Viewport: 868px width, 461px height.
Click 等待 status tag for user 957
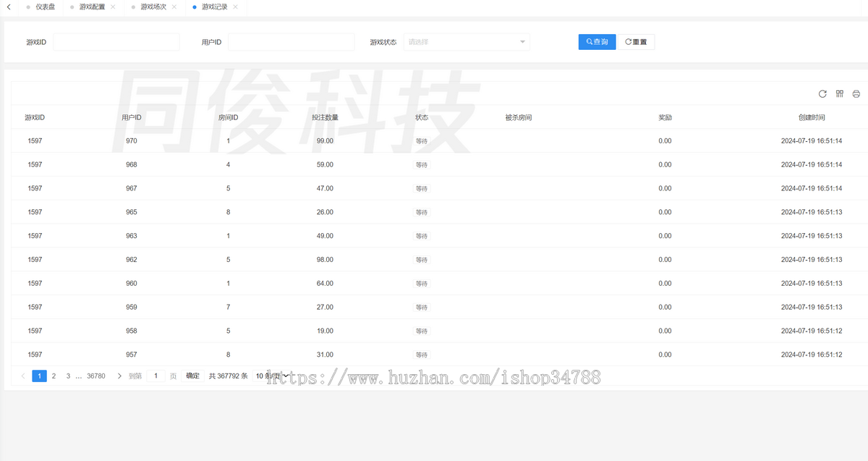pyautogui.click(x=422, y=355)
